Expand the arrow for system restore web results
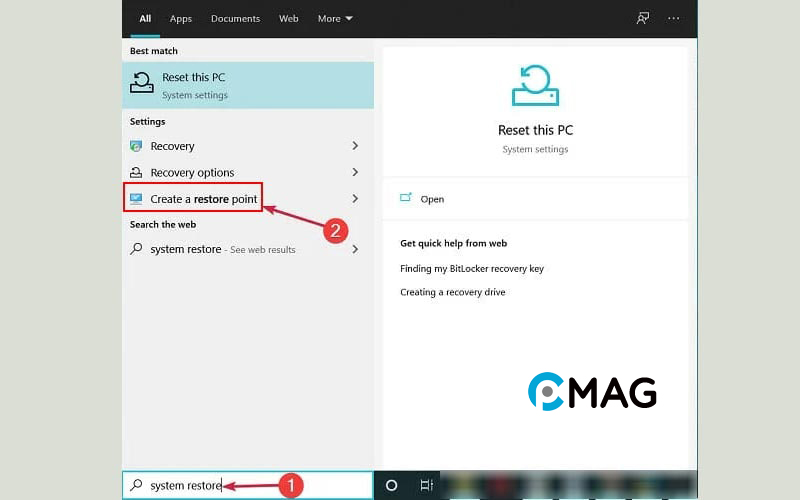The height and width of the screenshot is (500, 800). tap(355, 249)
